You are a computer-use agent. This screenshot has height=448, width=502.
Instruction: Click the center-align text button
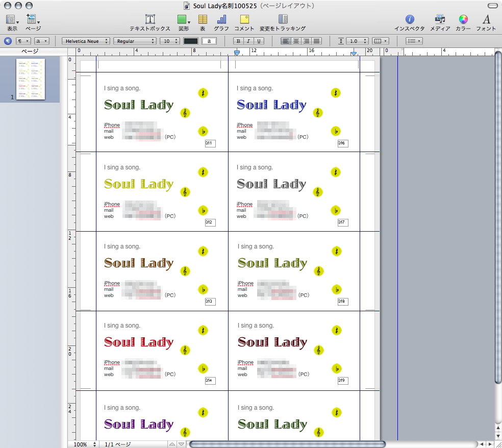pyautogui.click(x=296, y=41)
